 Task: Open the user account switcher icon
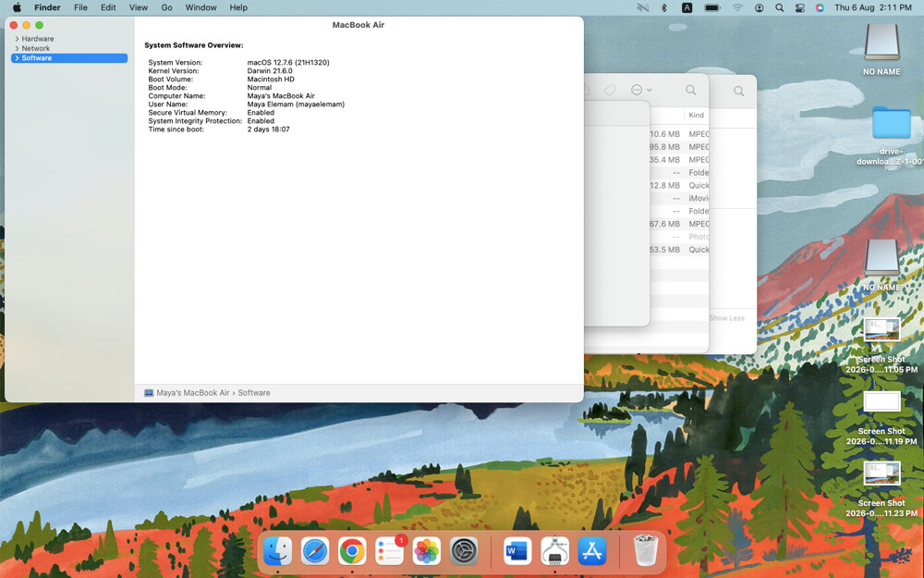click(x=759, y=7)
